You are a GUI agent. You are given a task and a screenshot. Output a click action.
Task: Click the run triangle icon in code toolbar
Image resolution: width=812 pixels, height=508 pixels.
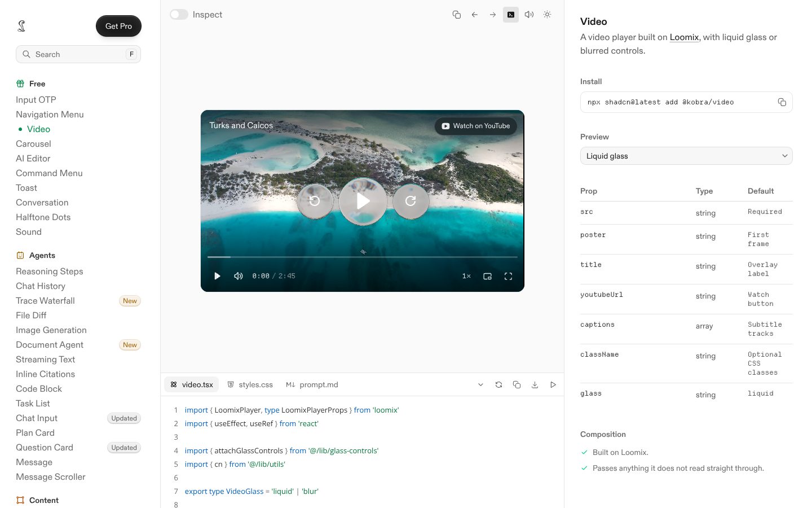553,384
